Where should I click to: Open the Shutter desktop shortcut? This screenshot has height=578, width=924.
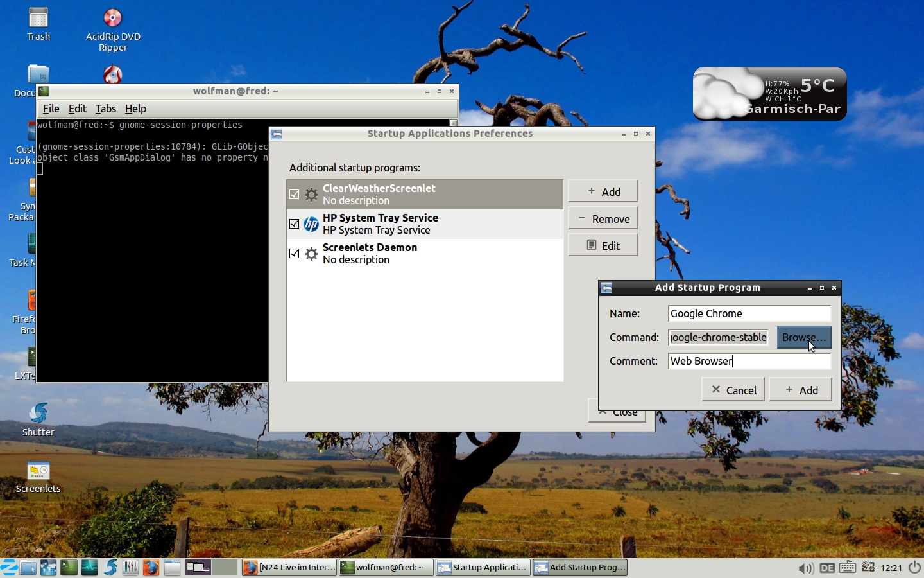38,414
